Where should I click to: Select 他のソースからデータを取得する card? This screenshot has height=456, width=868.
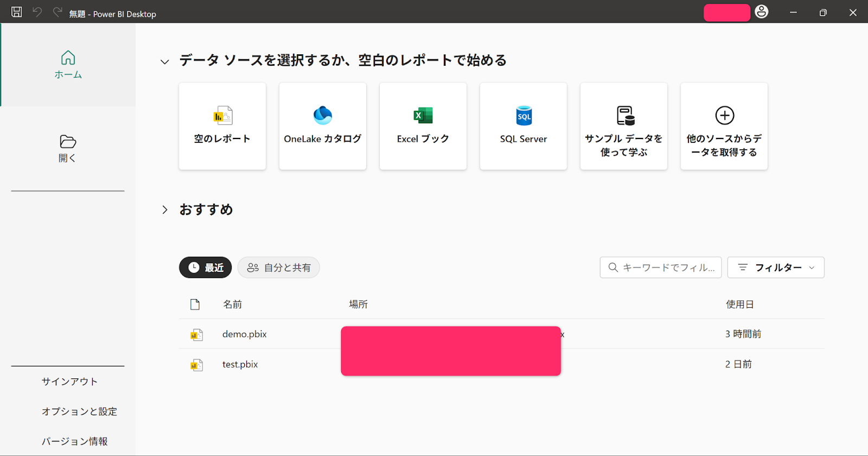724,126
